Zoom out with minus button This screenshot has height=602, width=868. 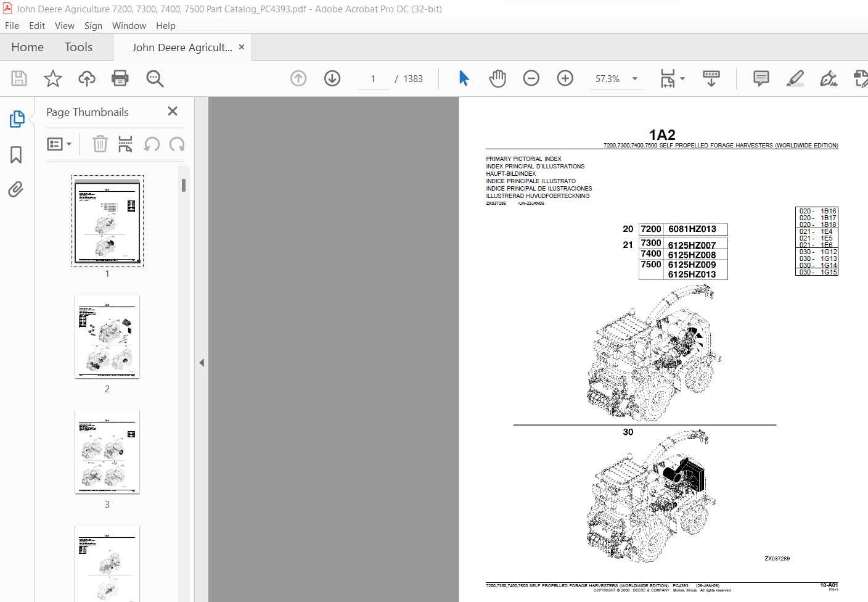pyautogui.click(x=531, y=78)
